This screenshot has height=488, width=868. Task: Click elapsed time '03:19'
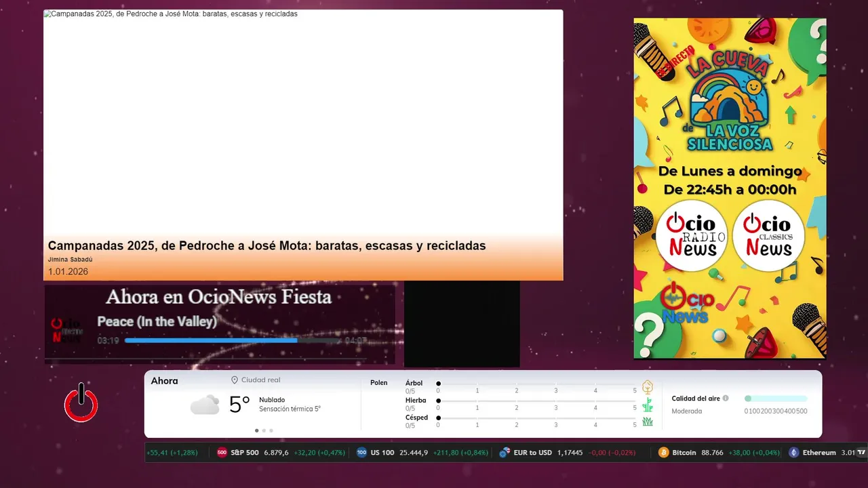(x=108, y=341)
